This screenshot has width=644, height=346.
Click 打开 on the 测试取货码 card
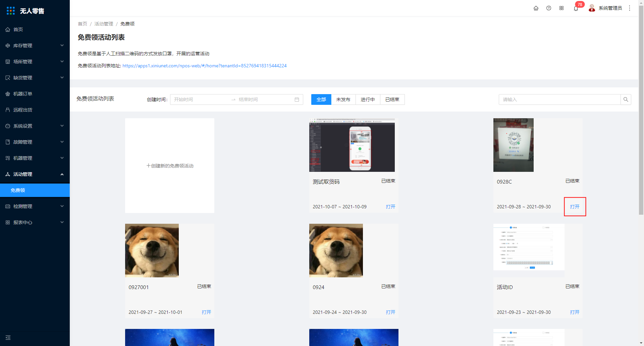(390, 207)
